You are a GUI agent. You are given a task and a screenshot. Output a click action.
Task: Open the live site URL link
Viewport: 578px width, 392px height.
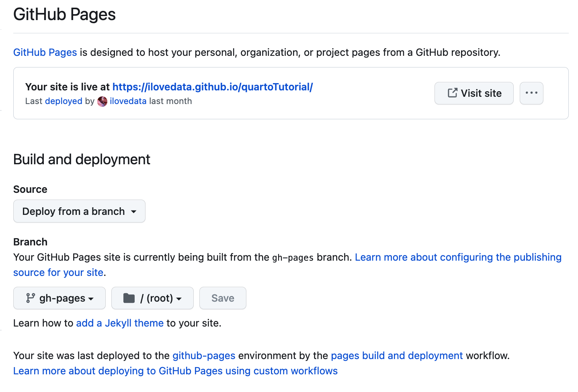(213, 87)
